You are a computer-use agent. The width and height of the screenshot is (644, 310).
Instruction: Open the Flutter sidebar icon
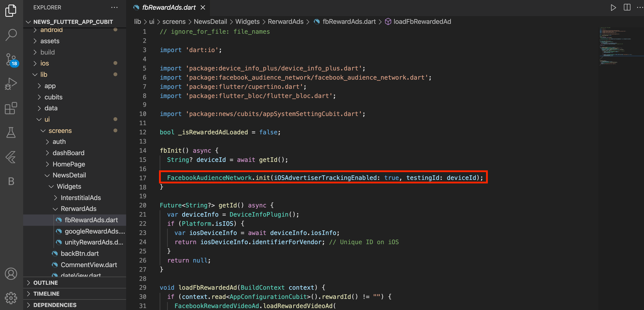[11, 157]
